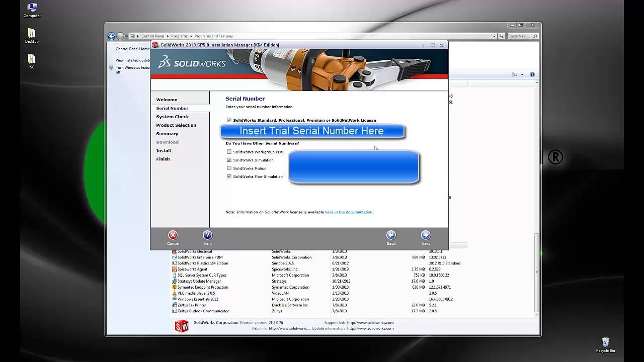The image size is (644, 362).
Task: Select Product Selection step in sidebar
Action: pos(176,125)
